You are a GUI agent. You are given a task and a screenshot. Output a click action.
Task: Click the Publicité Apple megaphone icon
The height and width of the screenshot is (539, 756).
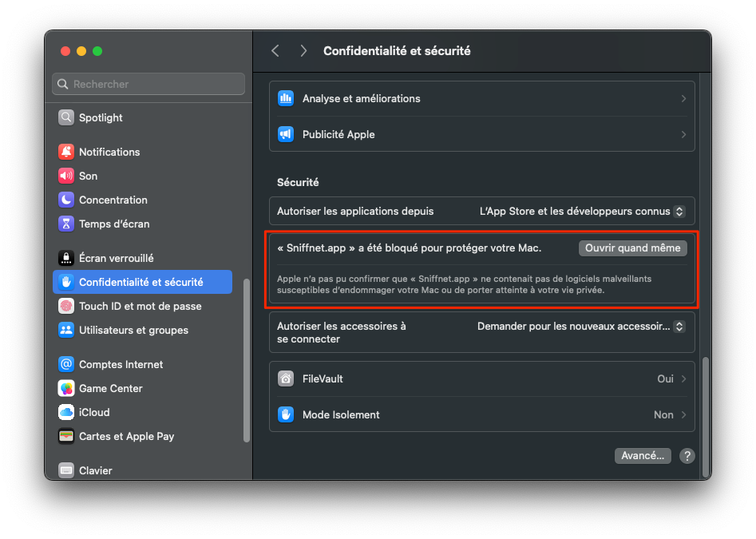(x=286, y=134)
